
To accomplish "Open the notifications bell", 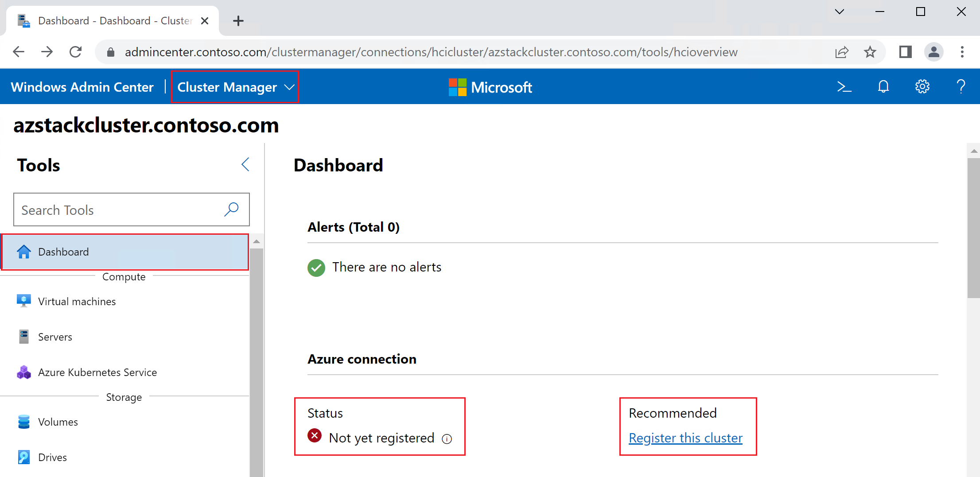I will [x=883, y=87].
